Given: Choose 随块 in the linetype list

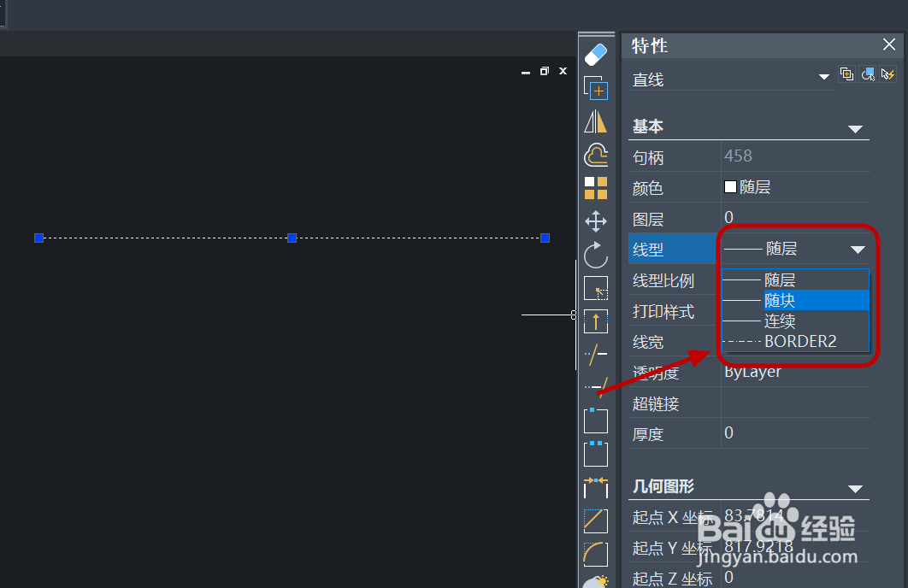Looking at the screenshot, I should pos(796,300).
